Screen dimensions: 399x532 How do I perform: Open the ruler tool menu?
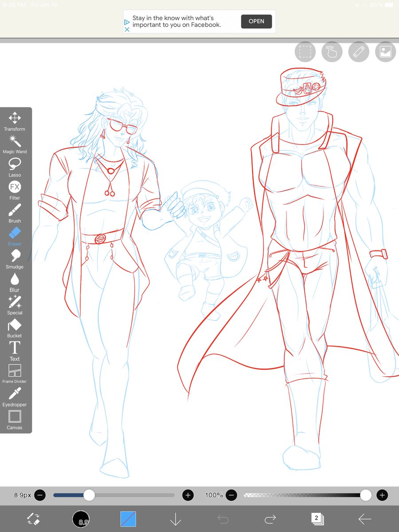pyautogui.click(x=359, y=52)
